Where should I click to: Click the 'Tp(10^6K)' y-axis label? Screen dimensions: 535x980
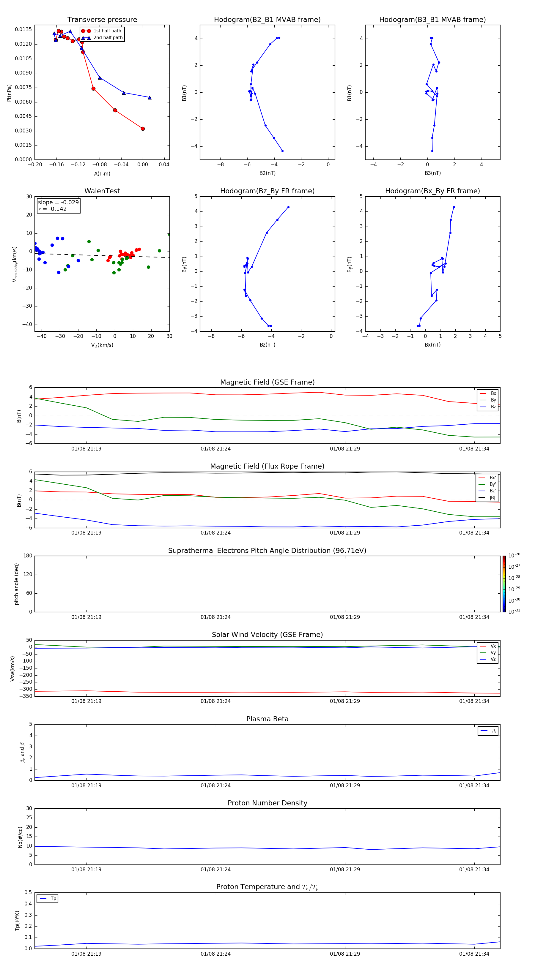(17, 921)
